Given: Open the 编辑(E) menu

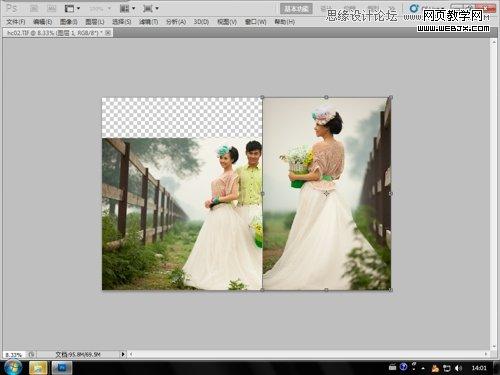Looking at the screenshot, I should (43, 22).
